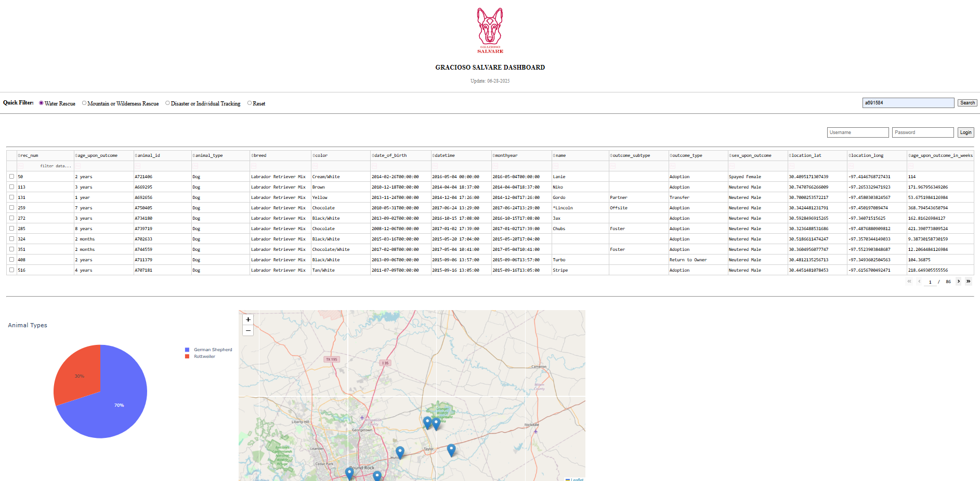Go to the next table page

959,282
